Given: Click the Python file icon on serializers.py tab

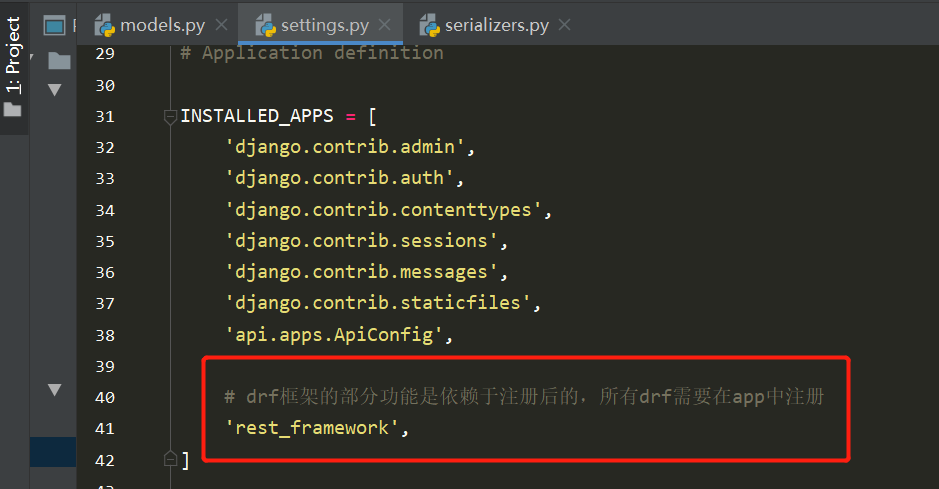Looking at the screenshot, I should pyautogui.click(x=429, y=26).
